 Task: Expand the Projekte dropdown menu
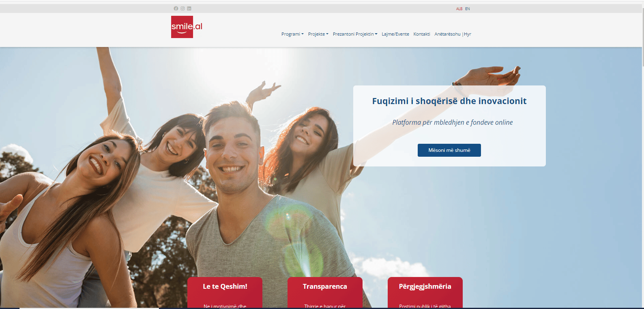point(318,34)
